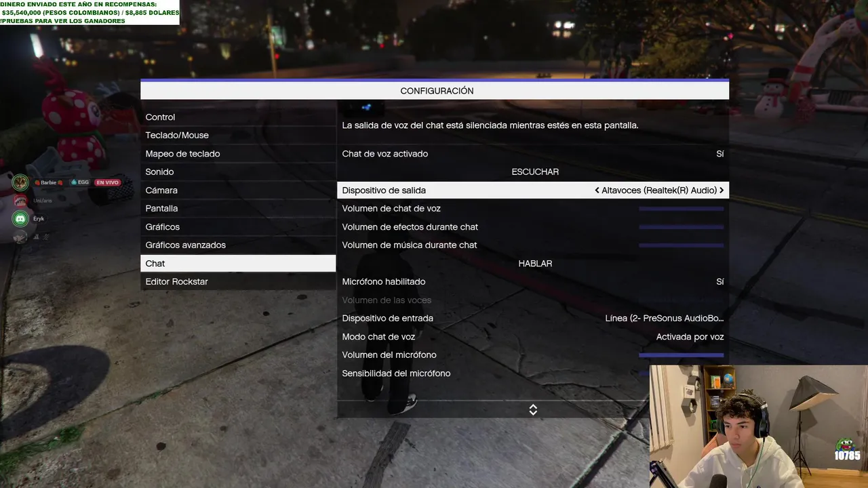Click the Dispositivo de entrada label
Viewport: 868px width, 488px height.
click(x=388, y=318)
